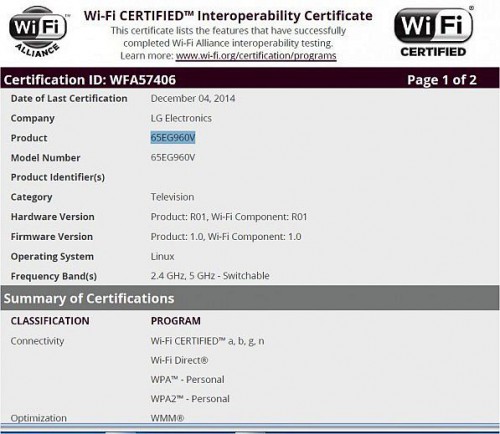Image resolution: width=500 pixels, height=434 pixels.
Task: Click the Summary of Certifications heading
Action: pos(89,298)
